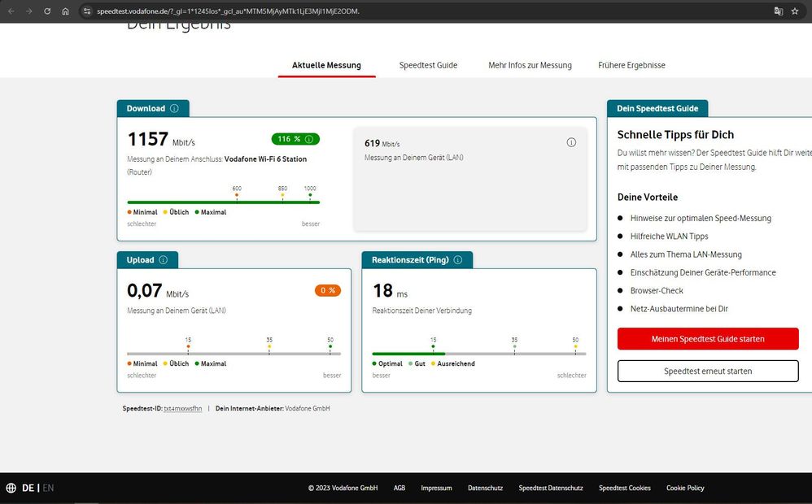The image size is (812, 504).
Task: Open info icon next to Download heading
Action: coord(174,108)
